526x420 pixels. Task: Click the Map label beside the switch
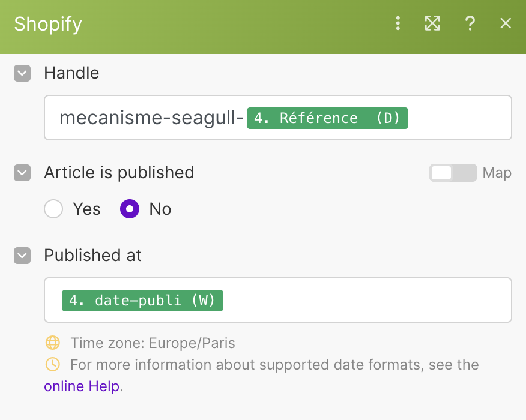[497, 173]
